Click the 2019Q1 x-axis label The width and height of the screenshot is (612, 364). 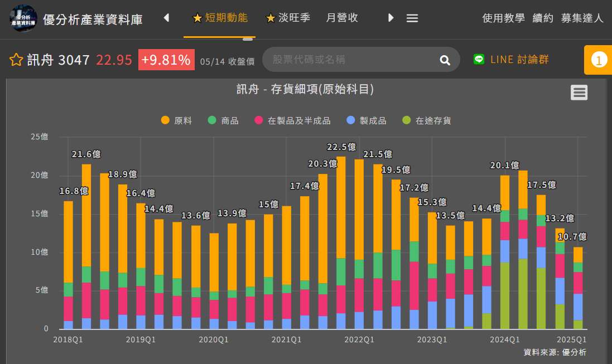click(x=141, y=339)
